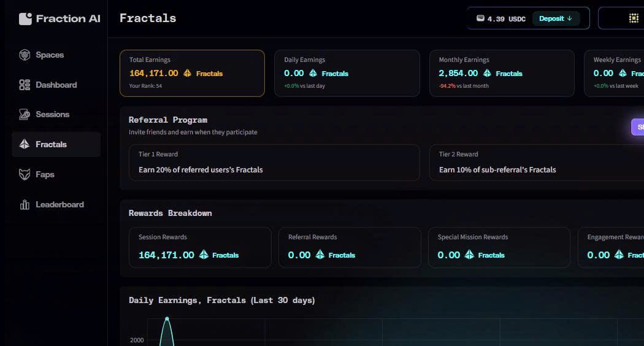The height and width of the screenshot is (346, 644).
Task: Click the purple button in Referral Program
Action: (x=638, y=127)
